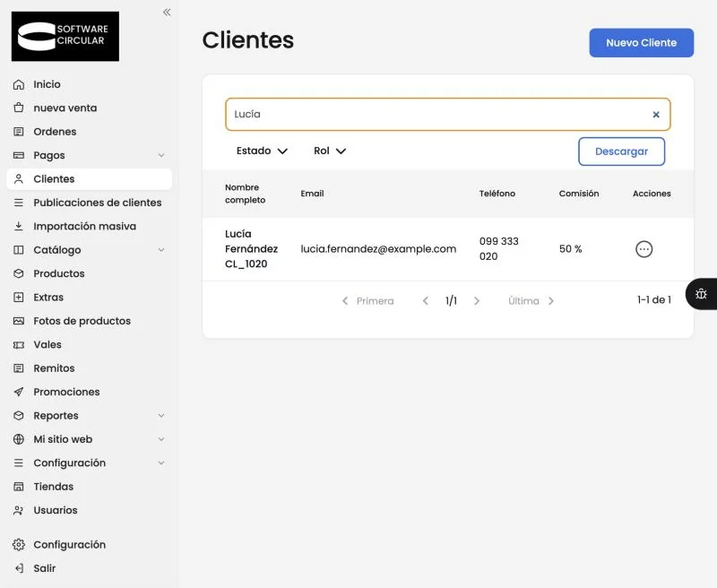Expand the Pagos submenu chevron
This screenshot has height=588, width=717.
click(161, 155)
